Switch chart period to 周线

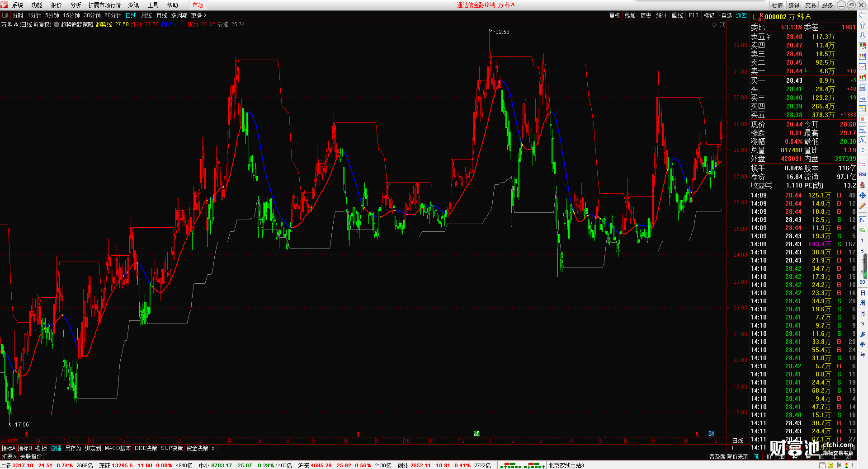tap(146, 15)
